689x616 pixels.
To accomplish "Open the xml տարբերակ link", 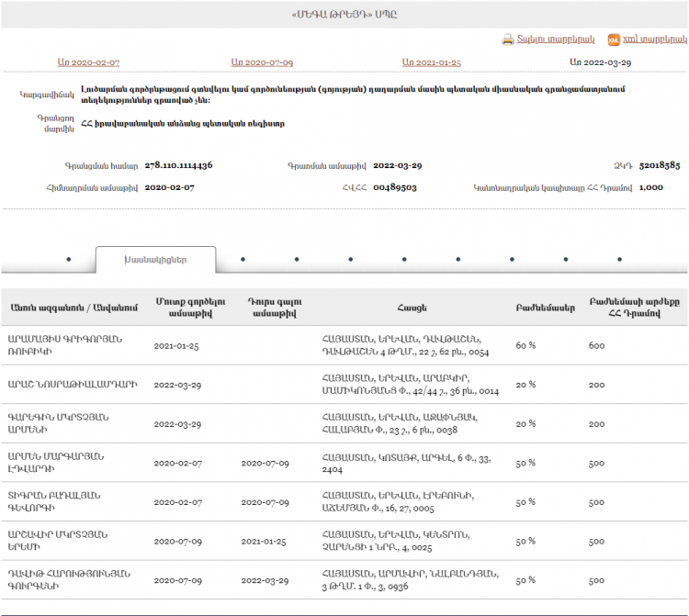I will click(655, 39).
